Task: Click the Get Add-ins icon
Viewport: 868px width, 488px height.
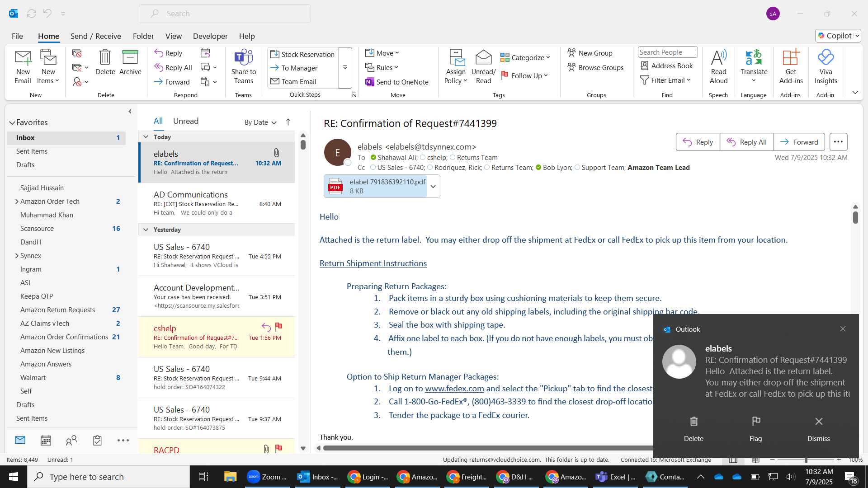Action: click(791, 67)
